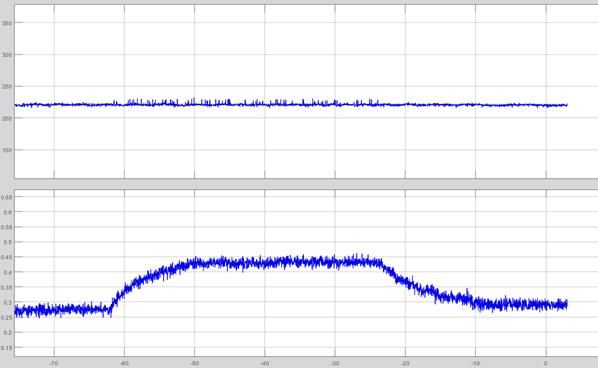The height and width of the screenshot is (368, 598).
Task: Select the 0.5 tick label on lower plot
Action: coord(8,242)
